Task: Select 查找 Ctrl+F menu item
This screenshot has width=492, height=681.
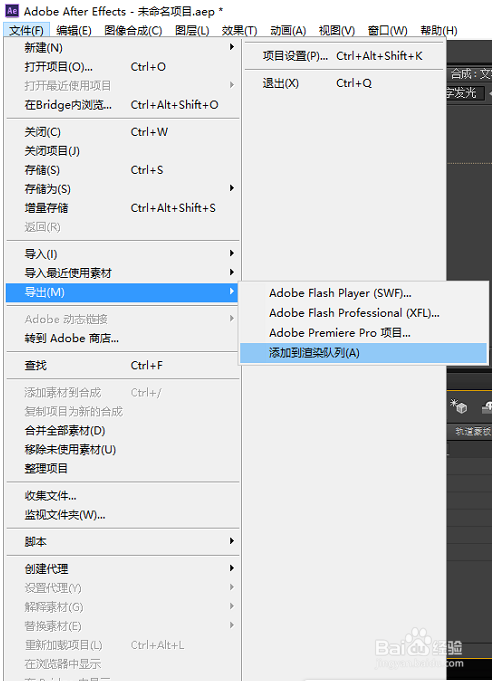Action: (122, 365)
